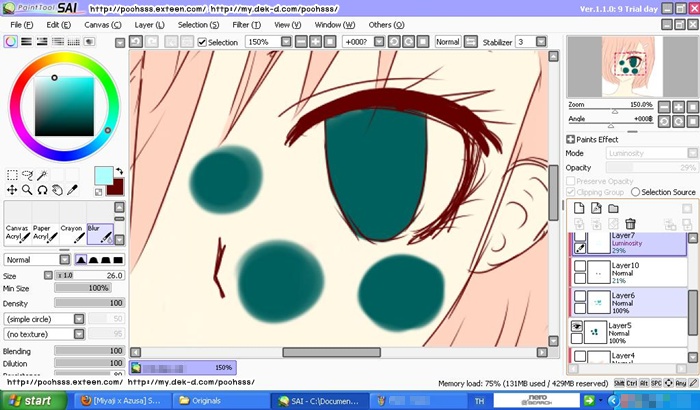This screenshot has width=700, height=410.
Task: Select the Rotate view tool
Action: (x=42, y=190)
